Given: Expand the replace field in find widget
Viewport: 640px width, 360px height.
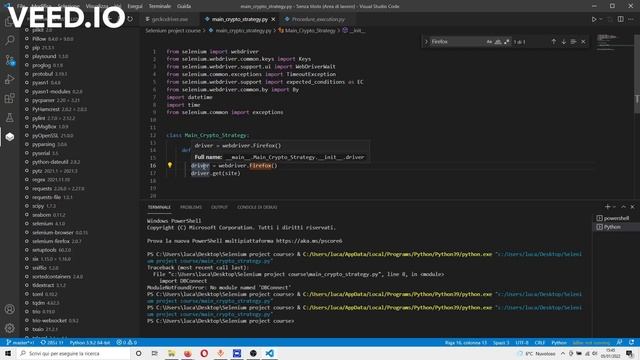Looking at the screenshot, I should 426,42.
